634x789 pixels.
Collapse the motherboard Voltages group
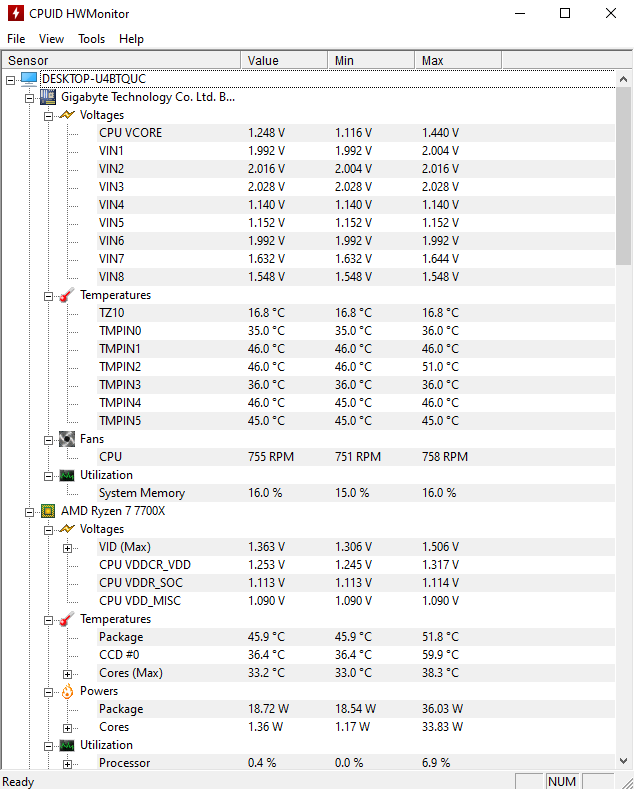tap(48, 116)
